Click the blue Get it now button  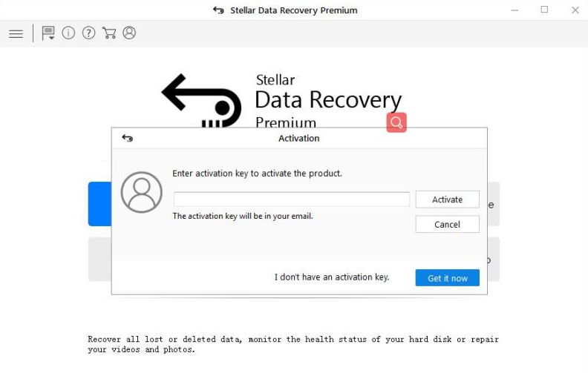click(447, 278)
